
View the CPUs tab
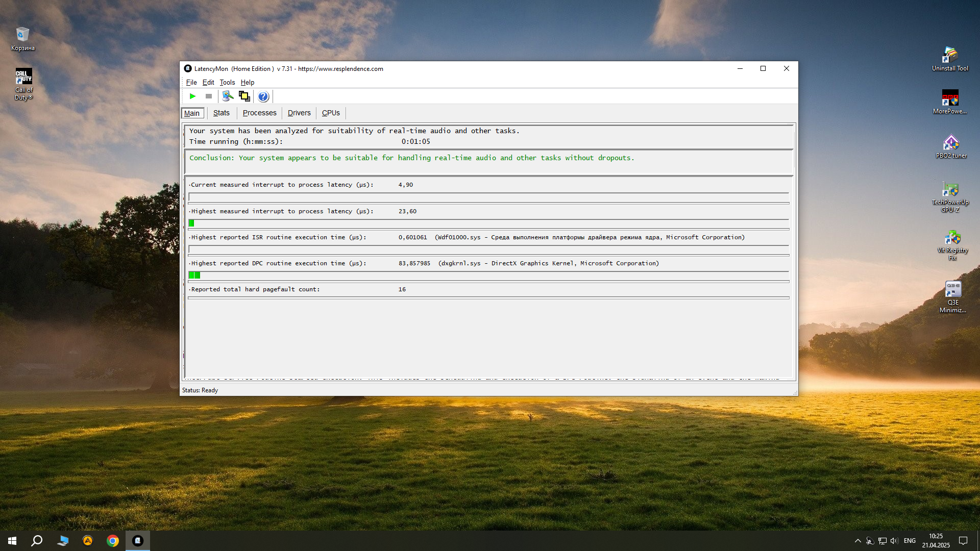coord(330,113)
